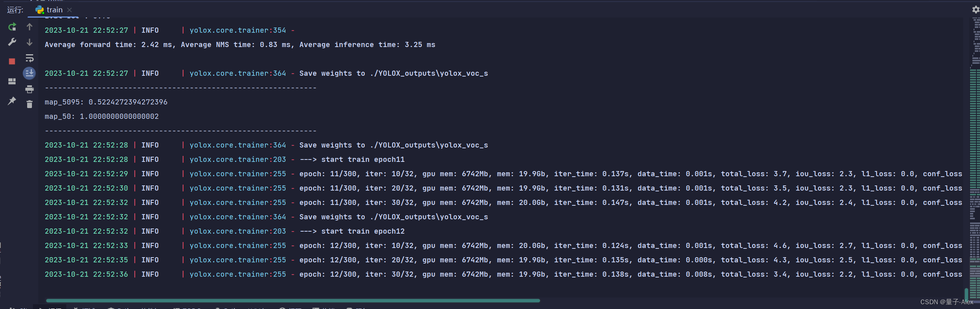Toggle soft-wrap for console output
Image resolution: width=980 pixels, height=309 pixels.
[29, 58]
